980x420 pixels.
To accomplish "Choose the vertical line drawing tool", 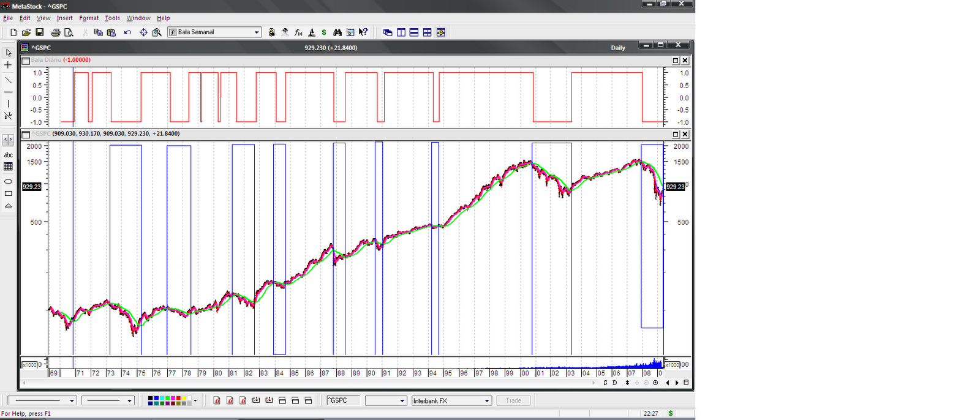I will coord(9,103).
